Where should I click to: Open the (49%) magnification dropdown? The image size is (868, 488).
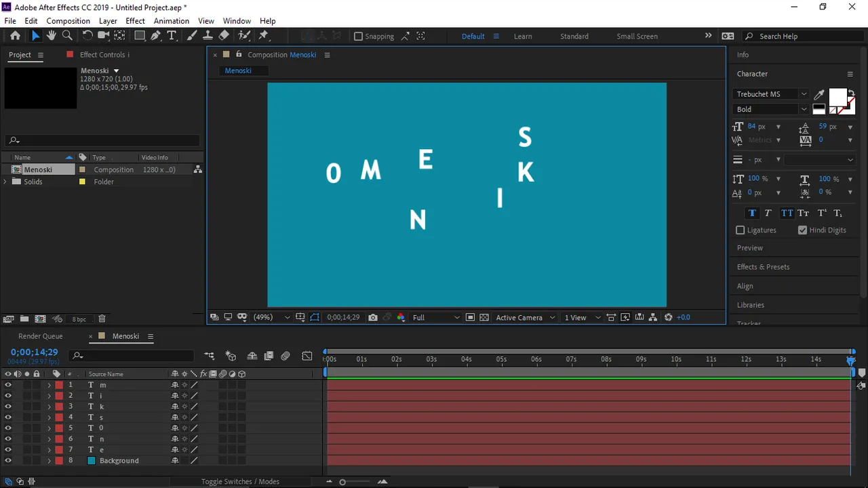[x=271, y=317]
